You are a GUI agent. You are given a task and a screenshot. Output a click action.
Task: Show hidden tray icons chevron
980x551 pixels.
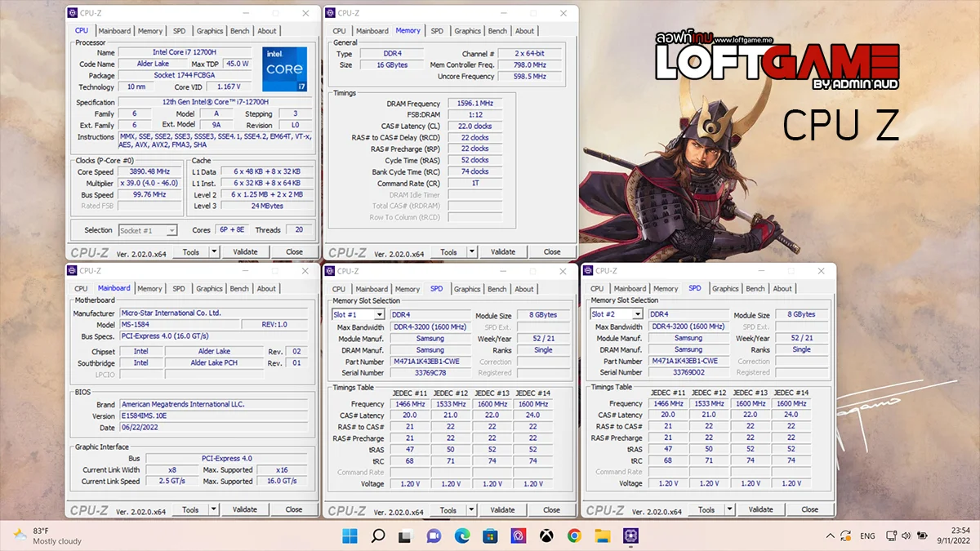click(830, 536)
